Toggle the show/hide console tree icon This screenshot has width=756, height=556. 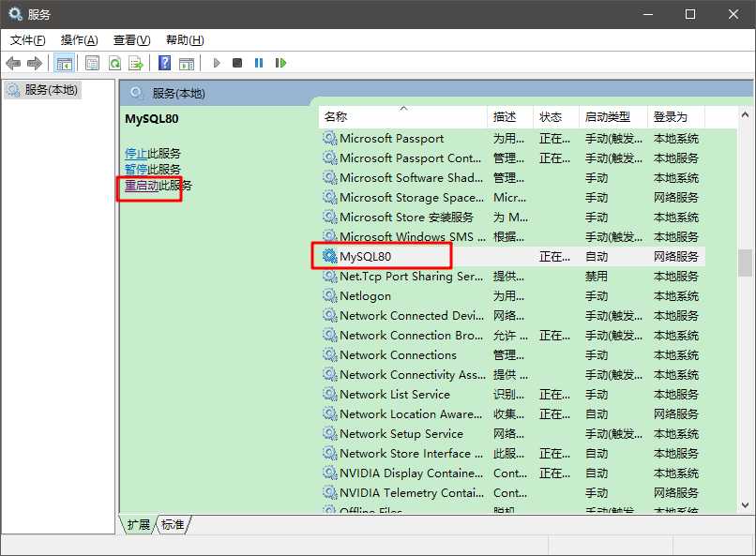(64, 63)
